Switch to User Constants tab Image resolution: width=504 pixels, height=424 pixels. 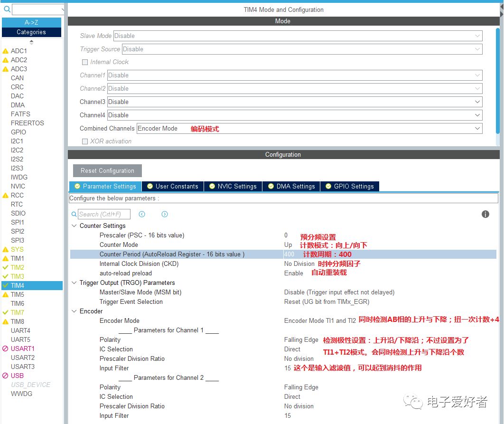coord(173,186)
